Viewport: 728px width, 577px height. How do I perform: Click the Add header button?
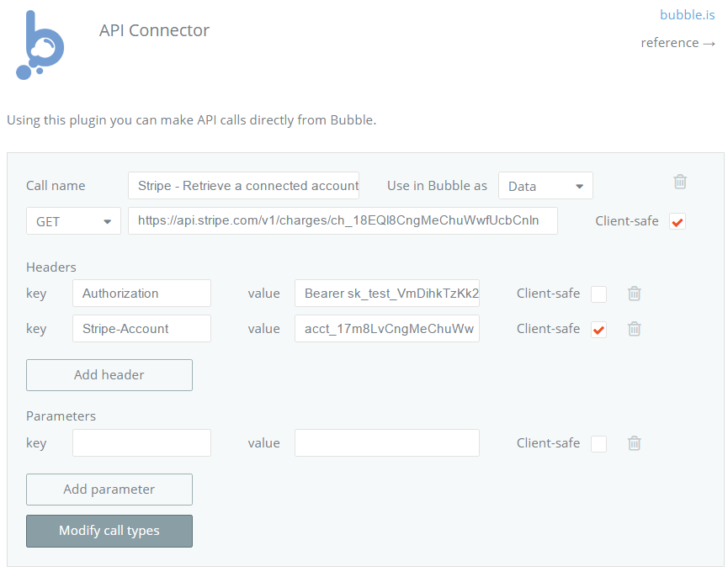pos(109,375)
